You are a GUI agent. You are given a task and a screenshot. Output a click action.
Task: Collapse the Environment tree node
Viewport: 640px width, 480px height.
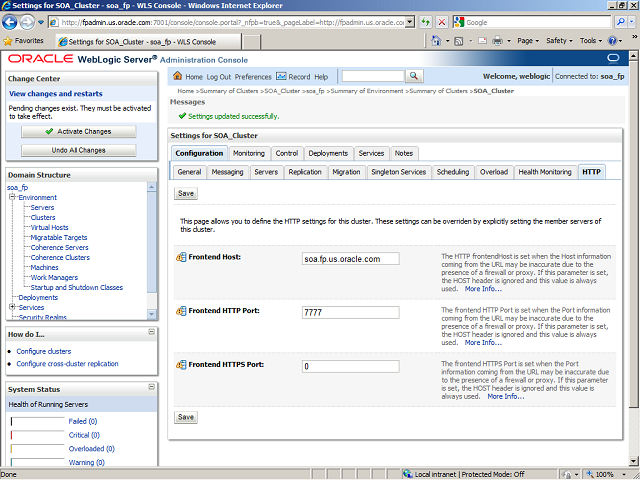(11, 197)
